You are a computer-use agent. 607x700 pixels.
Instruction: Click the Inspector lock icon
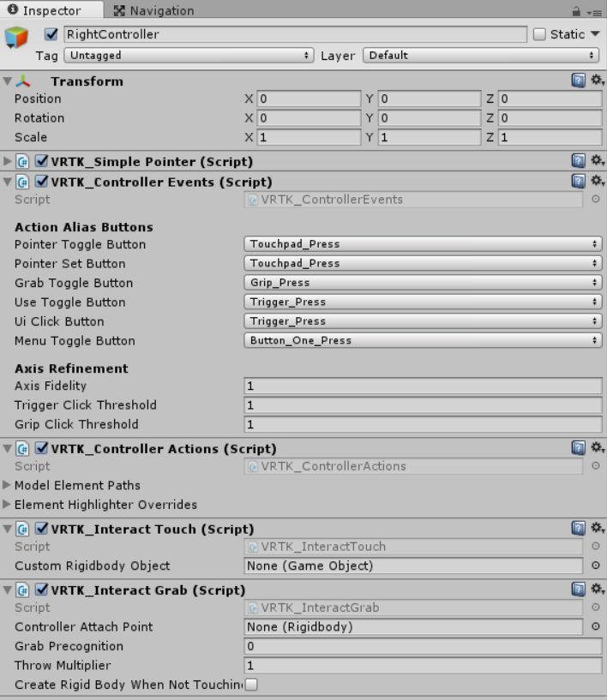point(576,12)
